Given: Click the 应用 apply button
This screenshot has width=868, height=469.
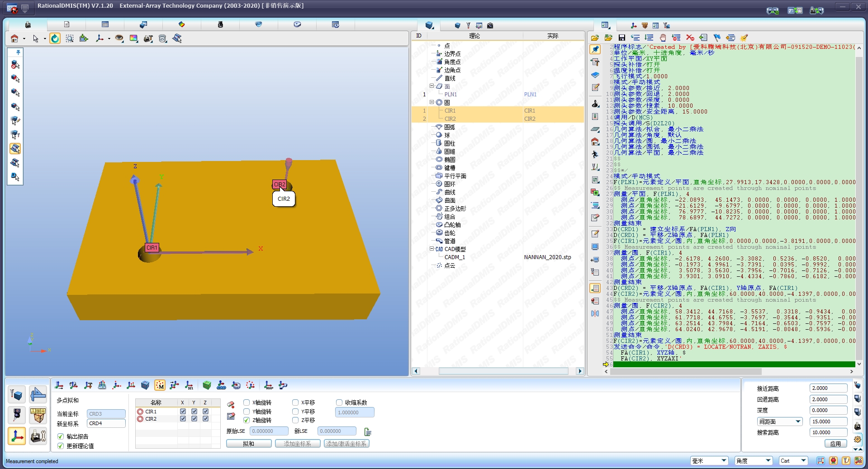Looking at the screenshot, I should [835, 444].
